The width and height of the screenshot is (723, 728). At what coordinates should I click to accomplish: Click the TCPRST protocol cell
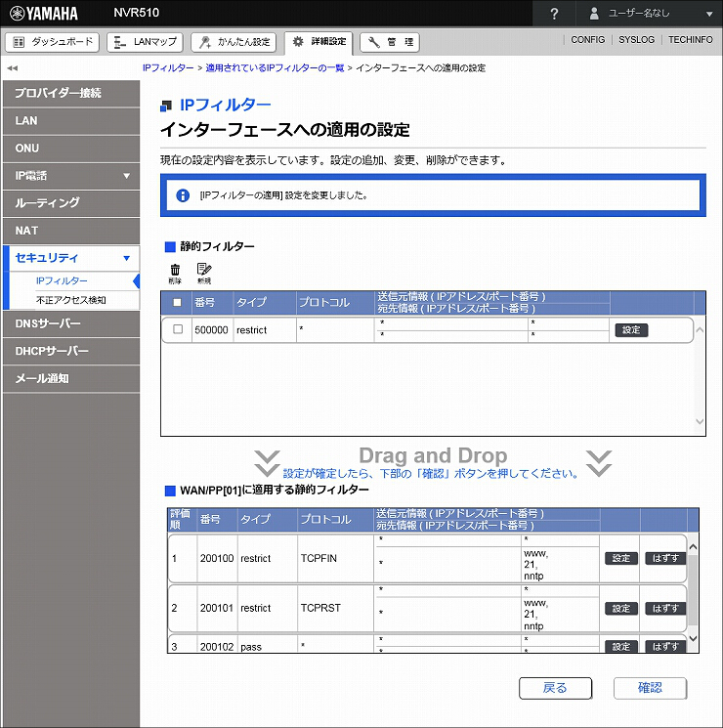tap(335, 608)
